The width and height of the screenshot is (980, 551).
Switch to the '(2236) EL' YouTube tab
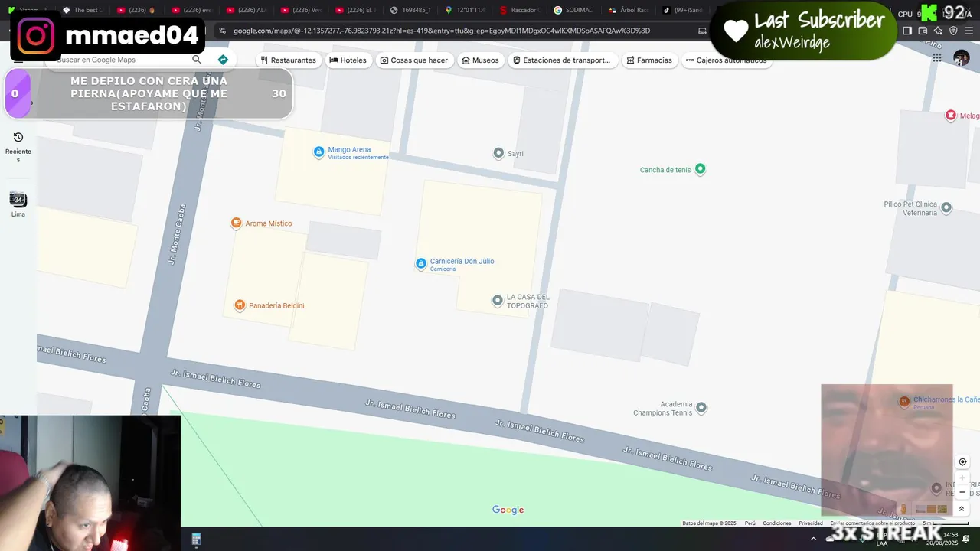pos(354,10)
